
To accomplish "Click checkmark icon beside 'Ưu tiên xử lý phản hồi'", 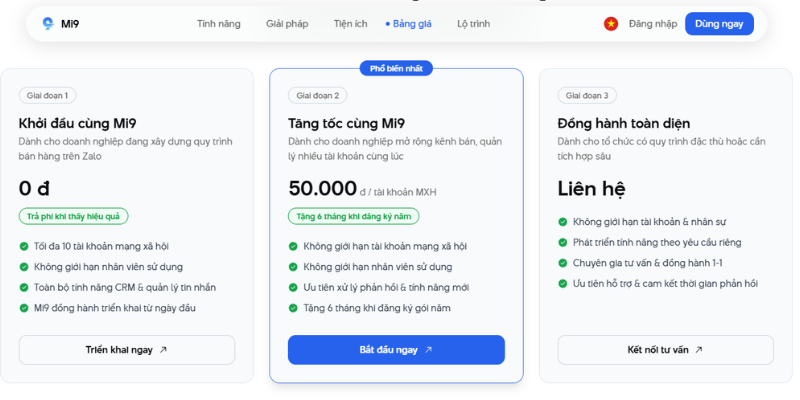I will click(294, 287).
